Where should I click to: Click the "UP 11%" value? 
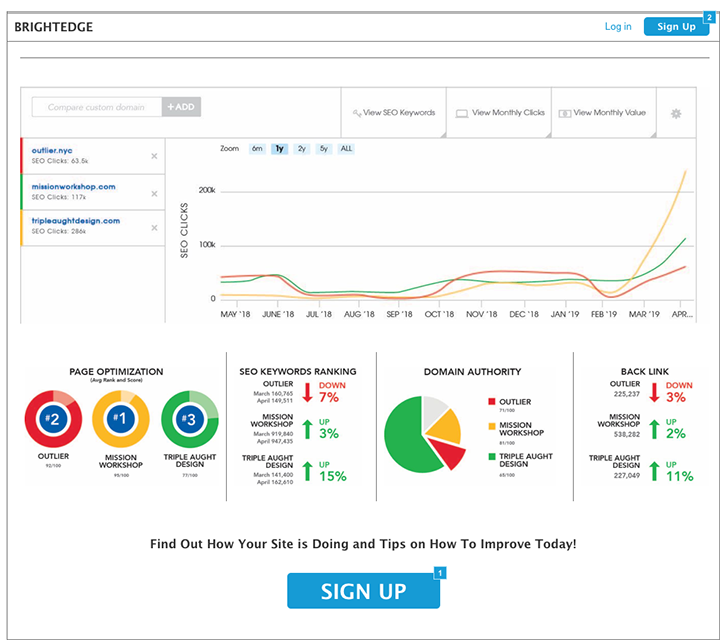pyautogui.click(x=680, y=472)
